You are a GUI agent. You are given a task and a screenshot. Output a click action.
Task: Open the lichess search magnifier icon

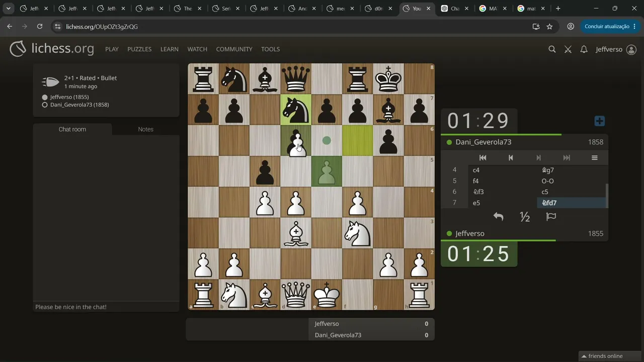[552, 49]
